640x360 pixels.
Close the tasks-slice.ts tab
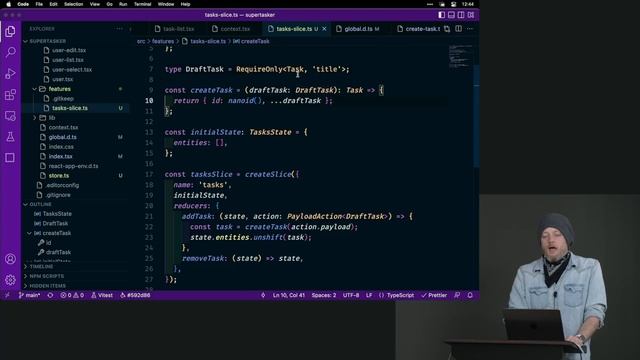[x=324, y=29]
